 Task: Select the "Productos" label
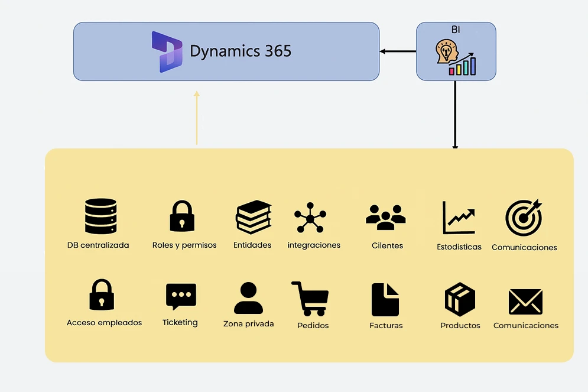click(460, 326)
